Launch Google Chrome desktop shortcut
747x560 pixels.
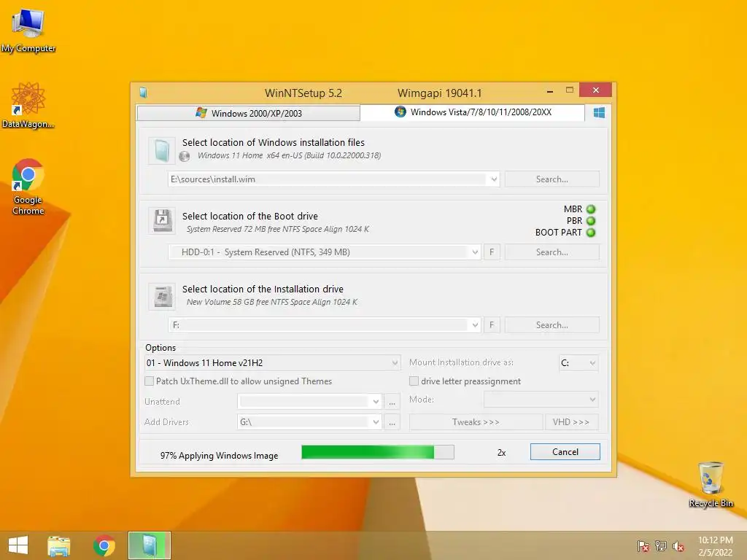click(28, 187)
